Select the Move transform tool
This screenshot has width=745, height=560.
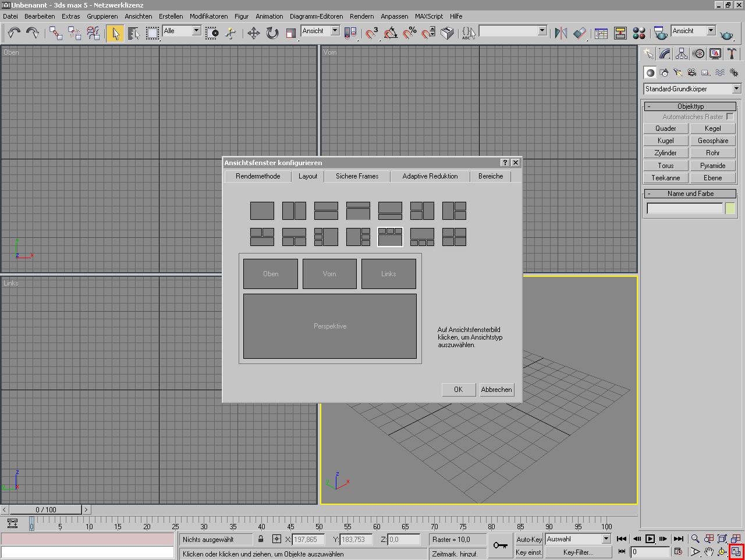coord(253,33)
